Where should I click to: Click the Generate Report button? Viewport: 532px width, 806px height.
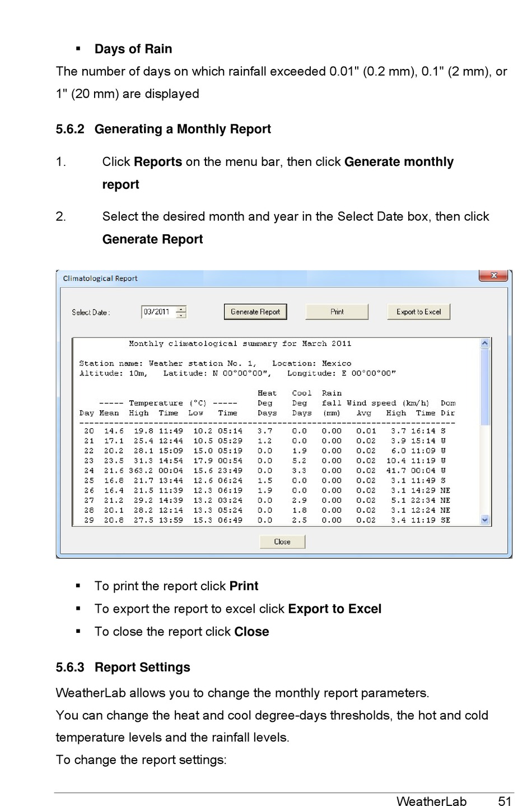255,312
